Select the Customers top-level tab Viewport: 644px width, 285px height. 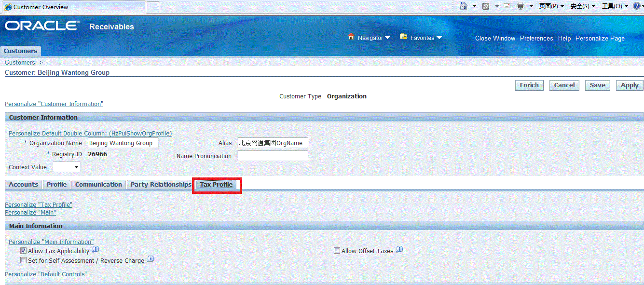pos(20,51)
